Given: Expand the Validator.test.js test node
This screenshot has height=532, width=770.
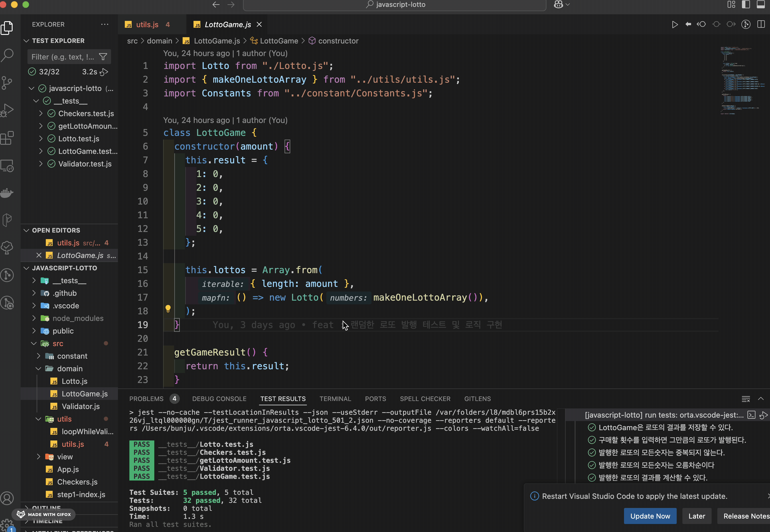Looking at the screenshot, I should click(41, 164).
